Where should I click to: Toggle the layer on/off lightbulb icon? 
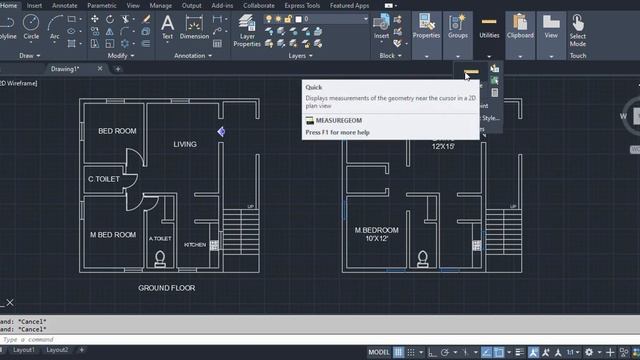tap(269, 19)
